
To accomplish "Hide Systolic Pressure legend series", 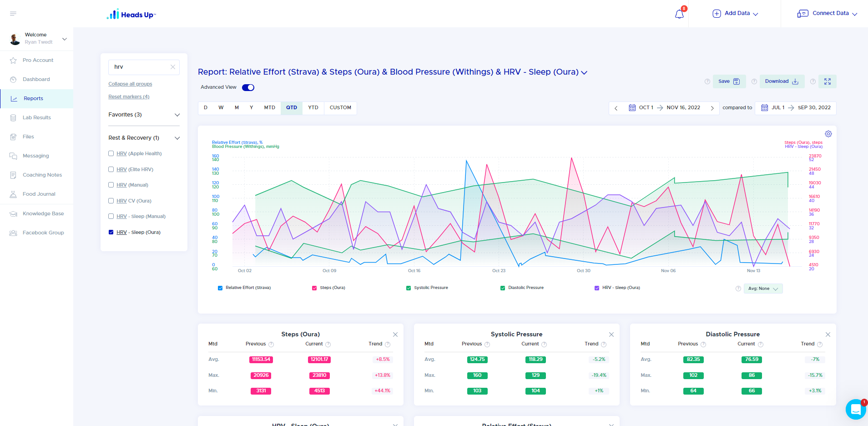I will click(427, 288).
